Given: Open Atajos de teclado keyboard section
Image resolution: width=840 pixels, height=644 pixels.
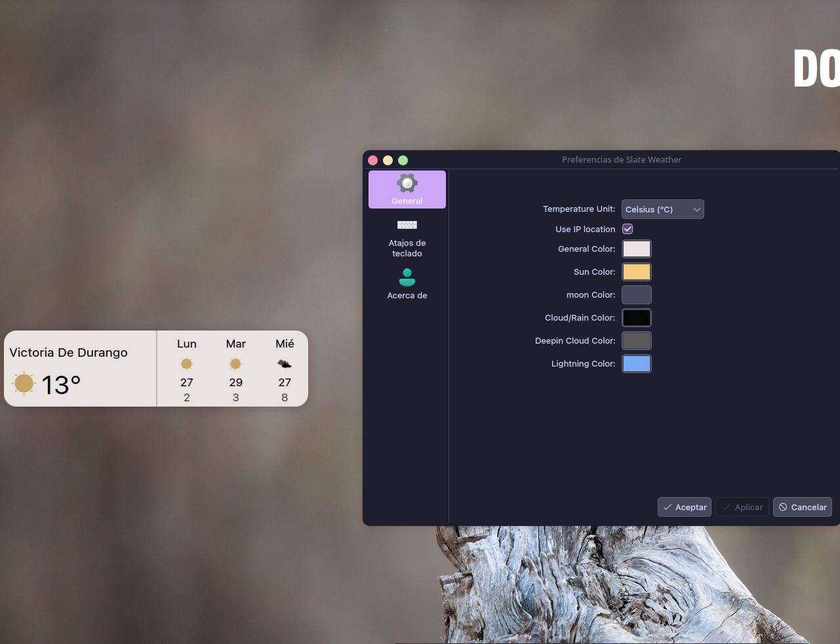Looking at the screenshot, I should [x=407, y=238].
